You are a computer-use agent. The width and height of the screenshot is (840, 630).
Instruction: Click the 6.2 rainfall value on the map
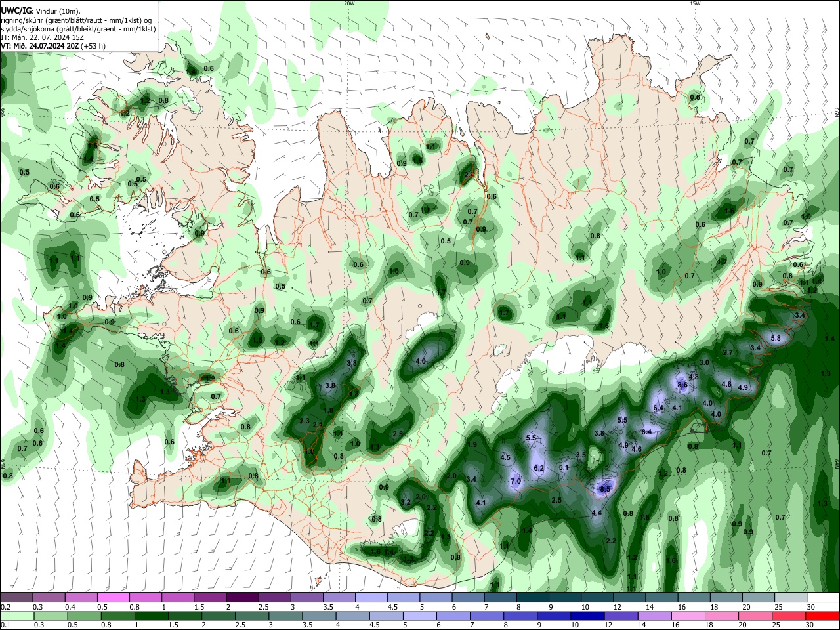tap(539, 468)
